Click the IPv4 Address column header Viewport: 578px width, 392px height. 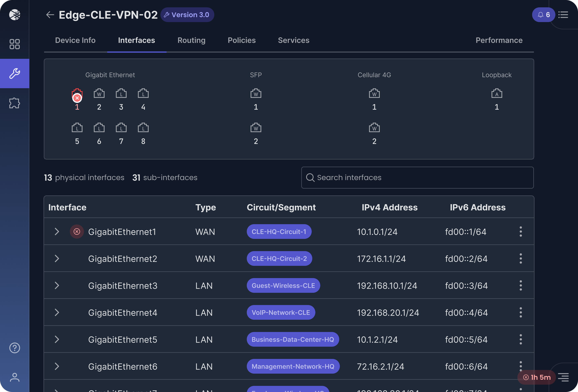click(x=390, y=207)
